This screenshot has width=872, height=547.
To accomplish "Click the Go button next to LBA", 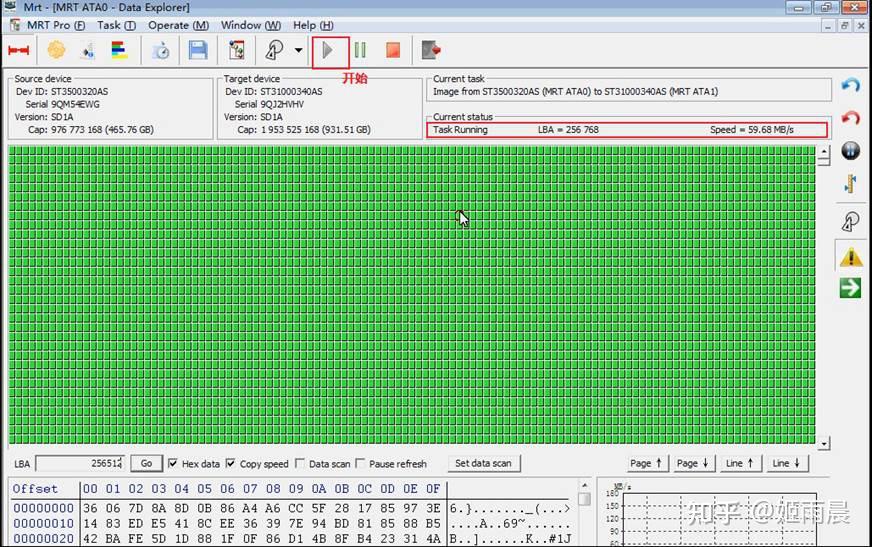I will click(x=146, y=463).
